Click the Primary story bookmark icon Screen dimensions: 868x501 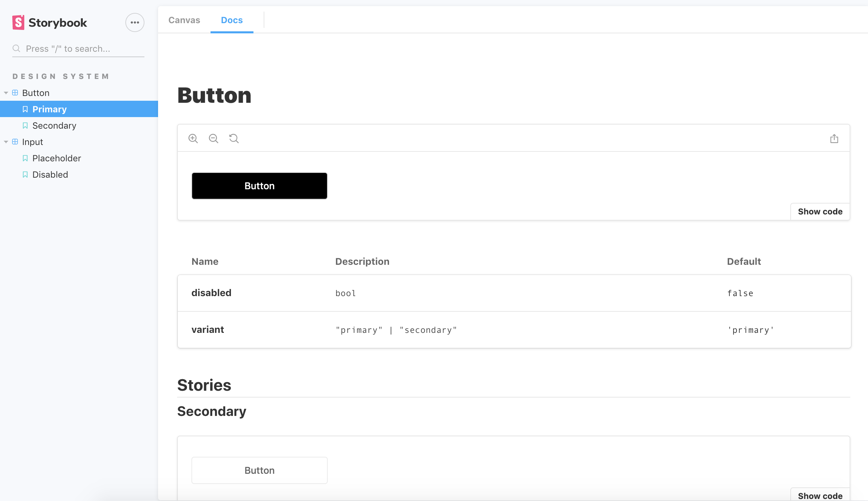pos(25,109)
